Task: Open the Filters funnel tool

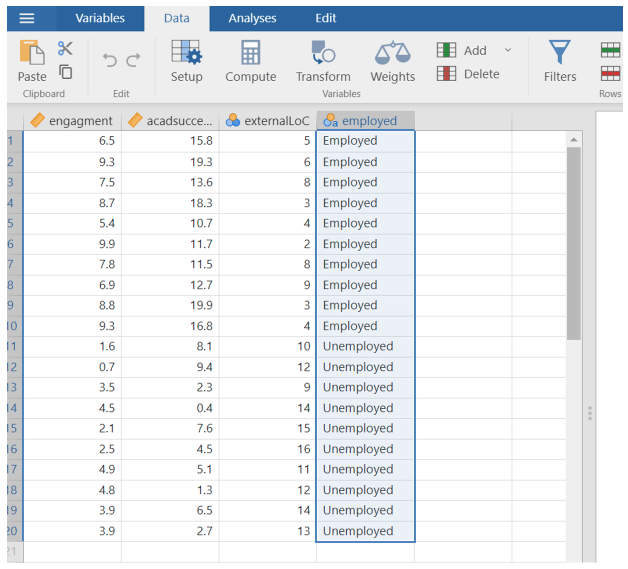Action: point(560,60)
